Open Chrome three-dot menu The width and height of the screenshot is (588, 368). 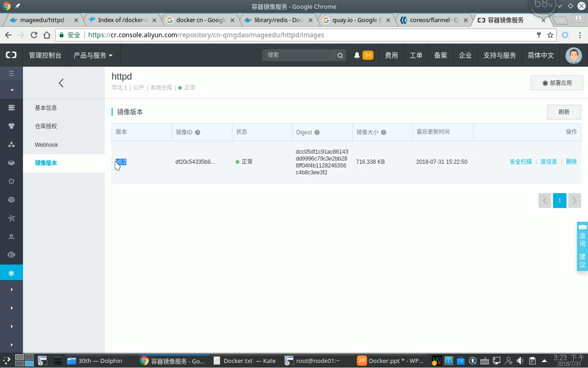tap(580, 35)
